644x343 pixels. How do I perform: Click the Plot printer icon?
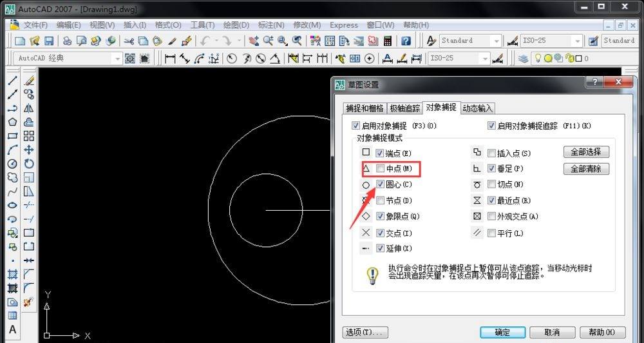pos(68,41)
